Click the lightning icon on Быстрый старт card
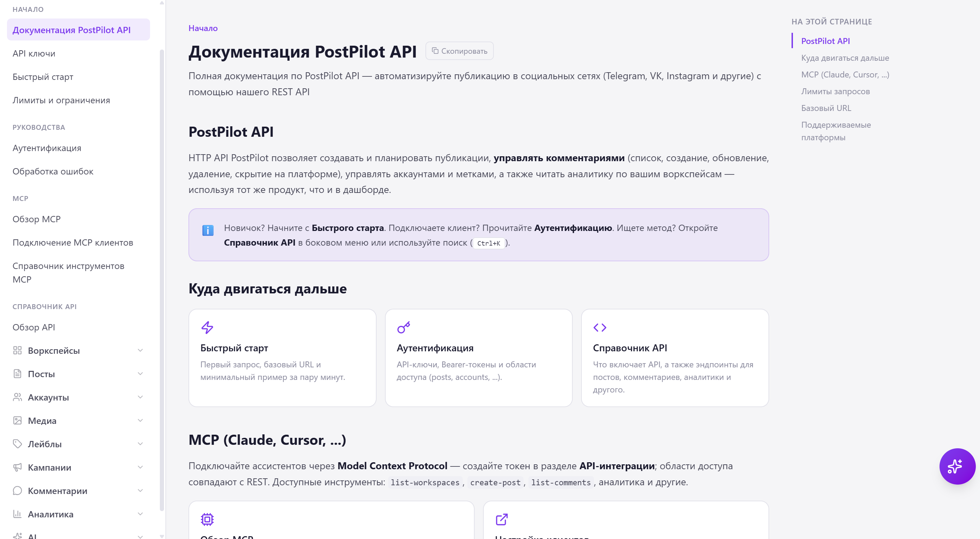980x539 pixels. (207, 328)
